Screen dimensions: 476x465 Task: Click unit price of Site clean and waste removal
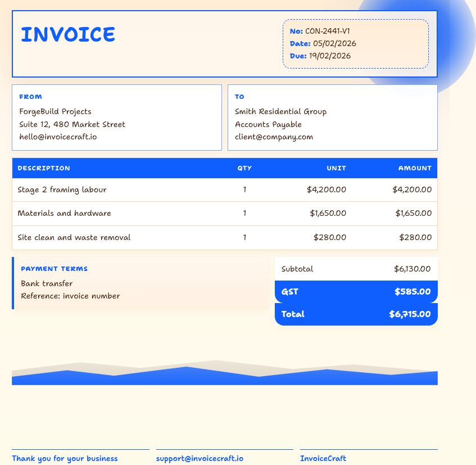[x=330, y=237]
